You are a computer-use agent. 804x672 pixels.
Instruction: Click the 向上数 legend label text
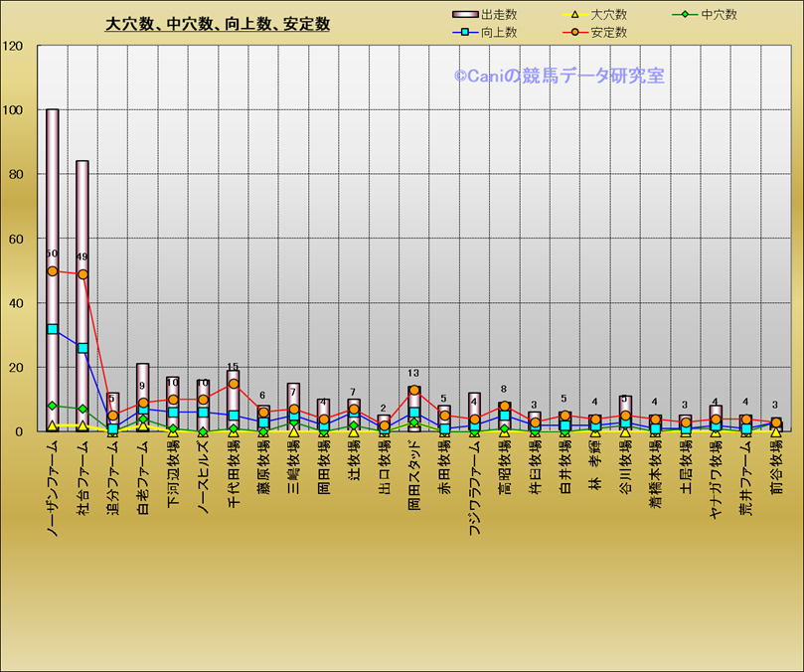tap(499, 33)
